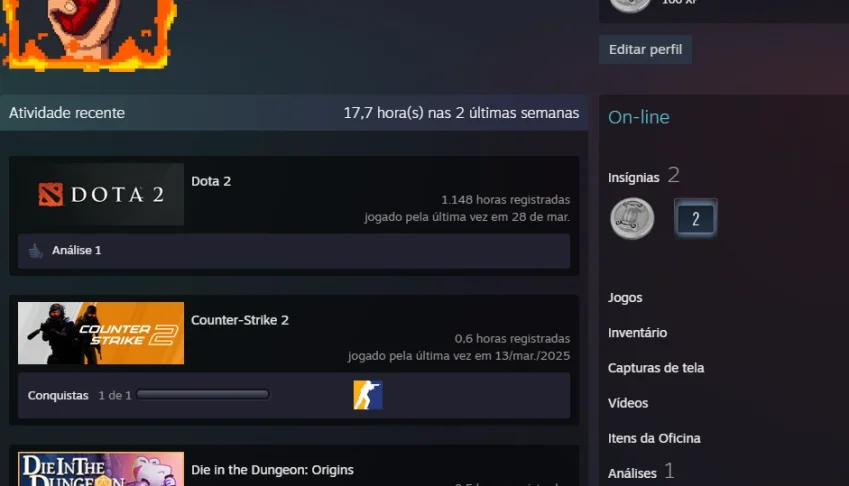Click '1.148 horas registradas' text
Image resolution: width=849 pixels, height=486 pixels.
[x=505, y=200]
